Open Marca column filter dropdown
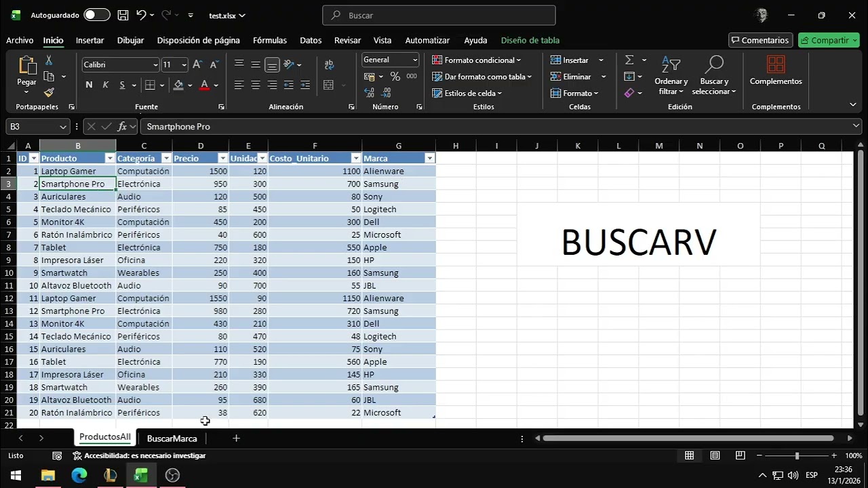Image resolution: width=868 pixels, height=488 pixels. click(x=429, y=159)
